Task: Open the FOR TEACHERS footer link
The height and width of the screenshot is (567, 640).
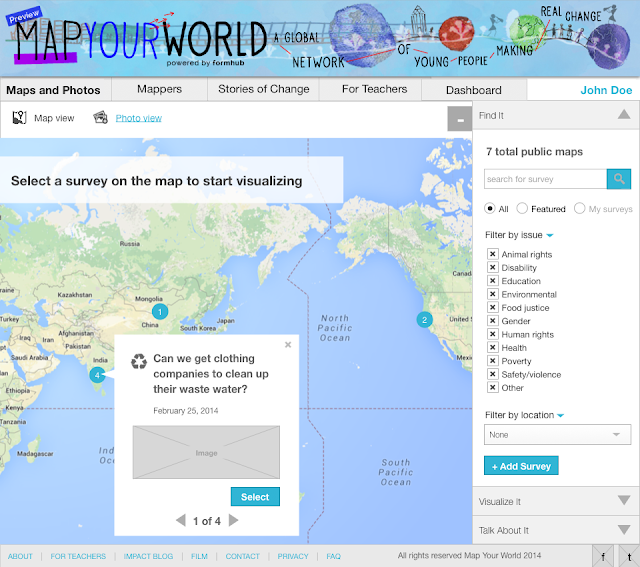Action: (78, 556)
